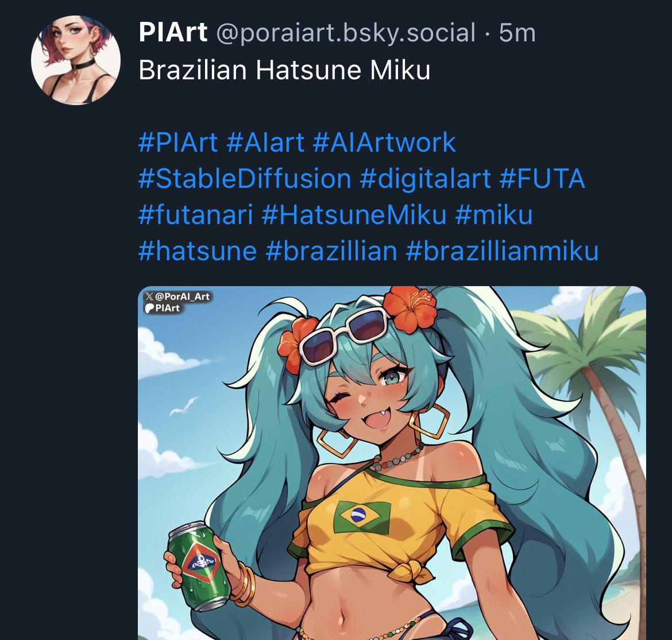Click the X @PorAI_Art watermark
672x640 pixels.
[x=177, y=296]
